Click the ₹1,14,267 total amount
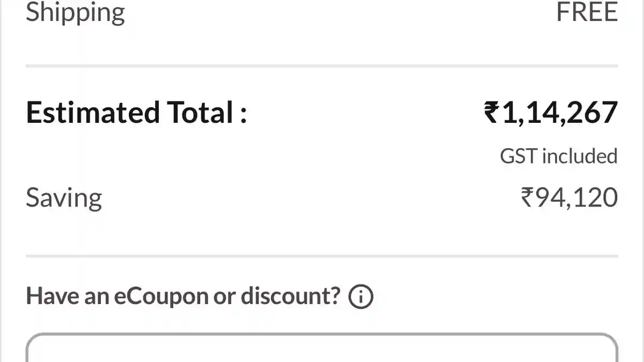The width and height of the screenshot is (644, 362). point(551,113)
